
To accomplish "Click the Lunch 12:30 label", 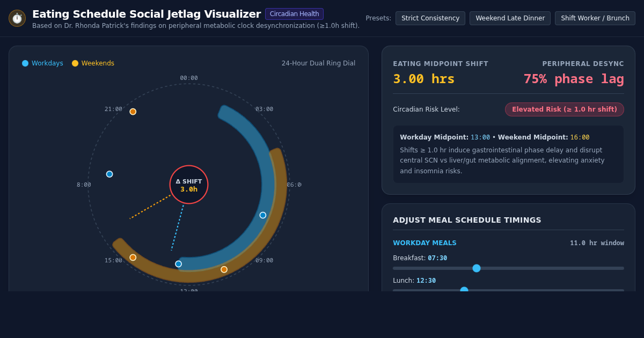I will click(x=414, y=281).
